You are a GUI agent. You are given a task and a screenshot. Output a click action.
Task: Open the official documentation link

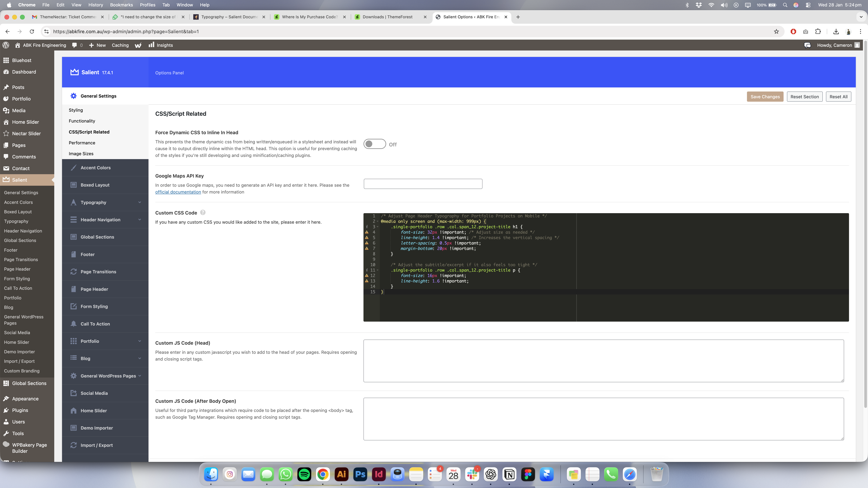click(178, 192)
